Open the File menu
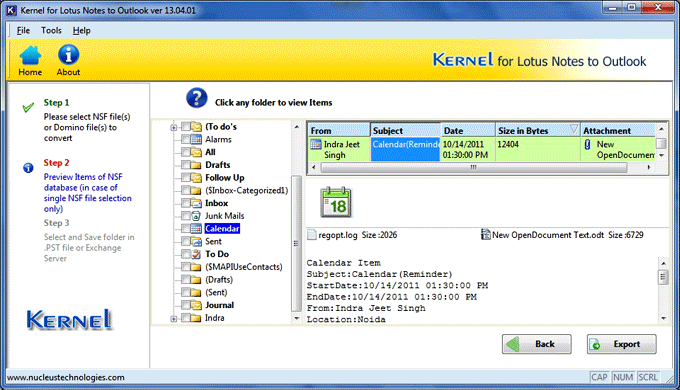 (23, 30)
